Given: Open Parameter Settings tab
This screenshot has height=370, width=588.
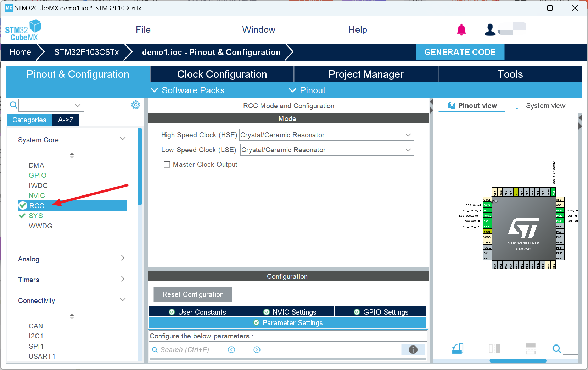Looking at the screenshot, I should click(287, 322).
